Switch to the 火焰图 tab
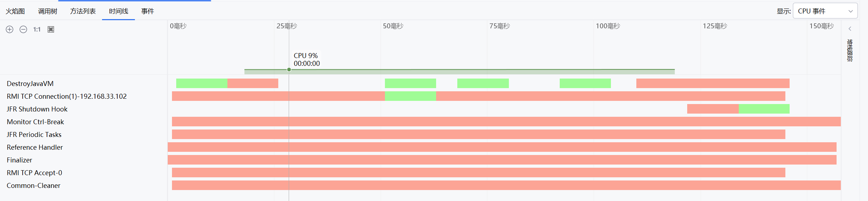 tap(15, 11)
